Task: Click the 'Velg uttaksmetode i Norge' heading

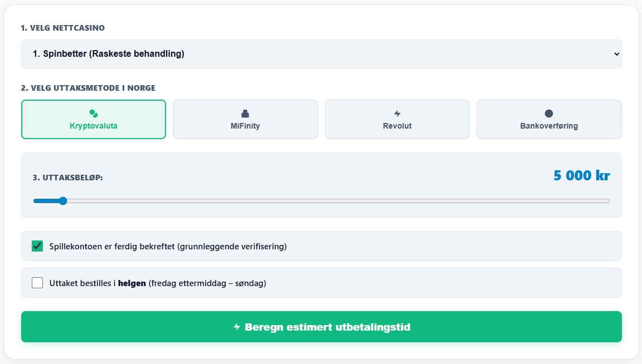Action: tap(88, 88)
